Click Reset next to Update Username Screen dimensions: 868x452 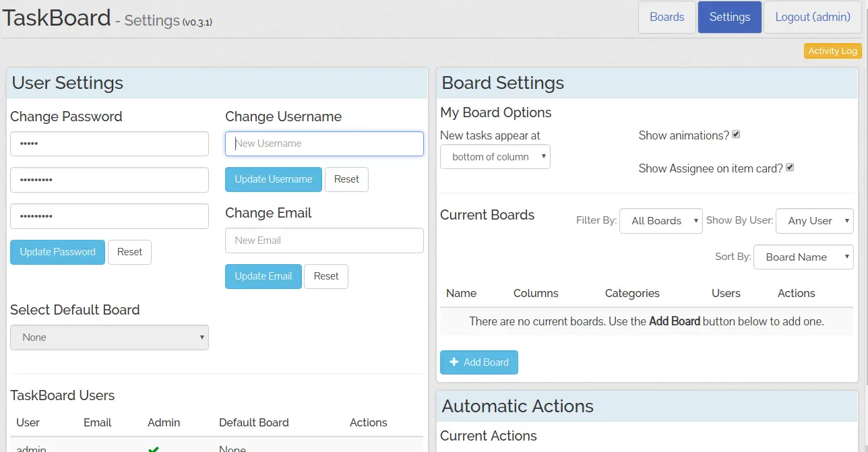(346, 179)
